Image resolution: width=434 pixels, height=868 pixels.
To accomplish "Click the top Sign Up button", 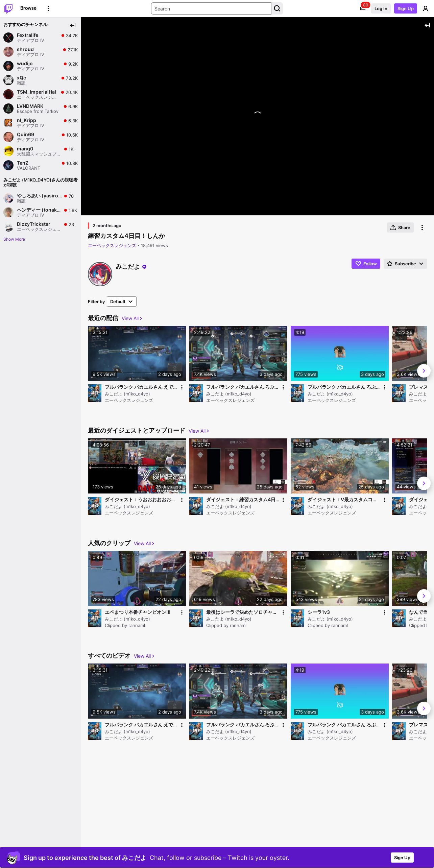I will 406,8.
